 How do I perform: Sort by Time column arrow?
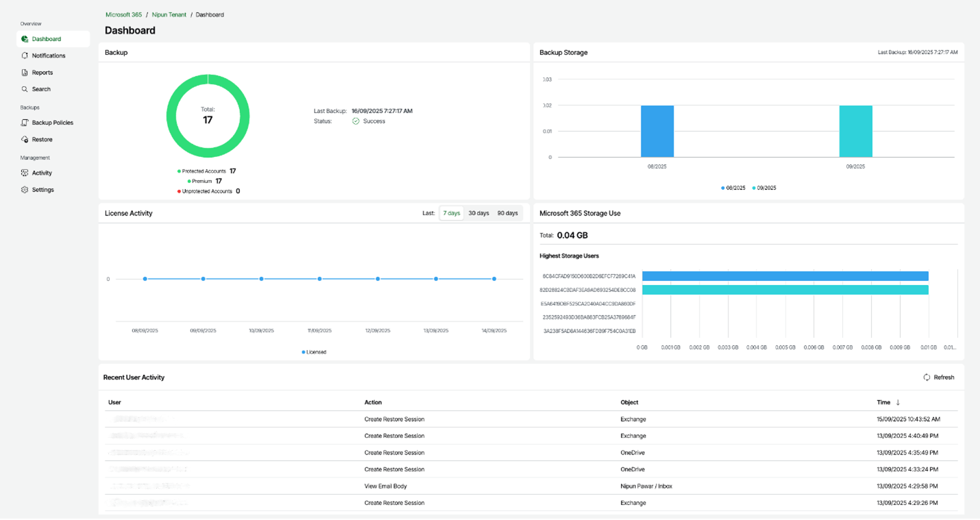tap(898, 403)
